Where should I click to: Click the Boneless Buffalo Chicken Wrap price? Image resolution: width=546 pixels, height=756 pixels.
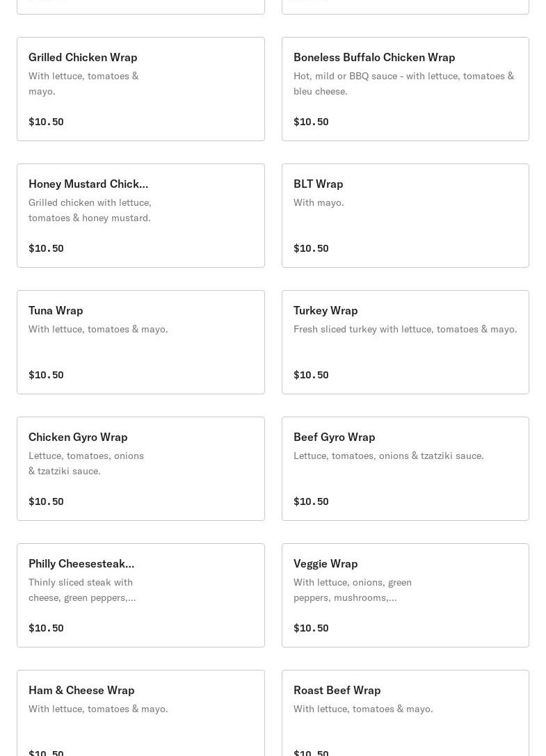tap(311, 122)
